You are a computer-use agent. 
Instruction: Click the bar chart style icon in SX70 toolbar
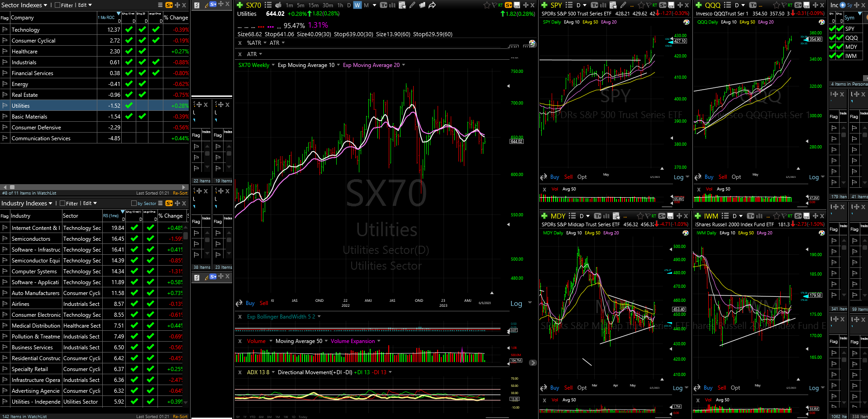[392, 5]
